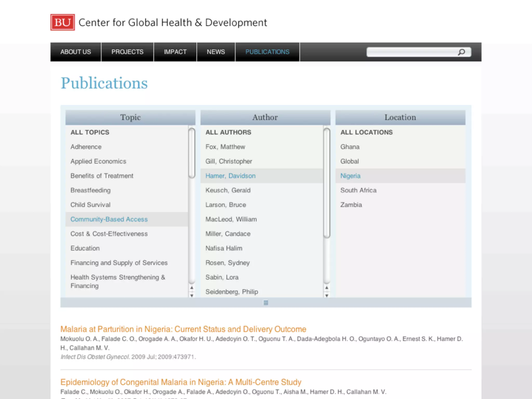The image size is (532, 399).
Task: Open the Publications nav tab
Action: point(267,52)
